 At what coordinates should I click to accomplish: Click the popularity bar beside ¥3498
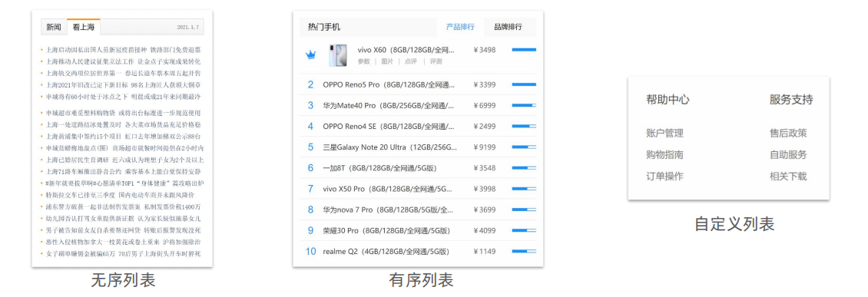(524, 50)
